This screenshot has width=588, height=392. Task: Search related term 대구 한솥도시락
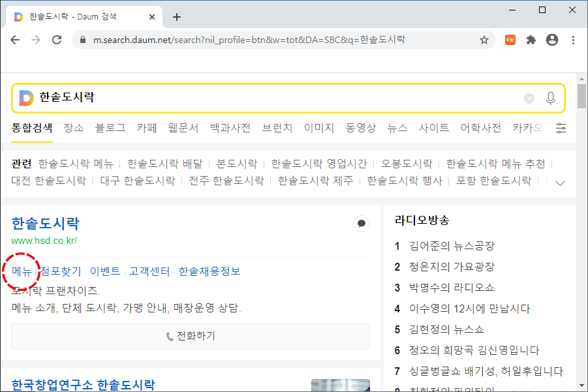[138, 181]
